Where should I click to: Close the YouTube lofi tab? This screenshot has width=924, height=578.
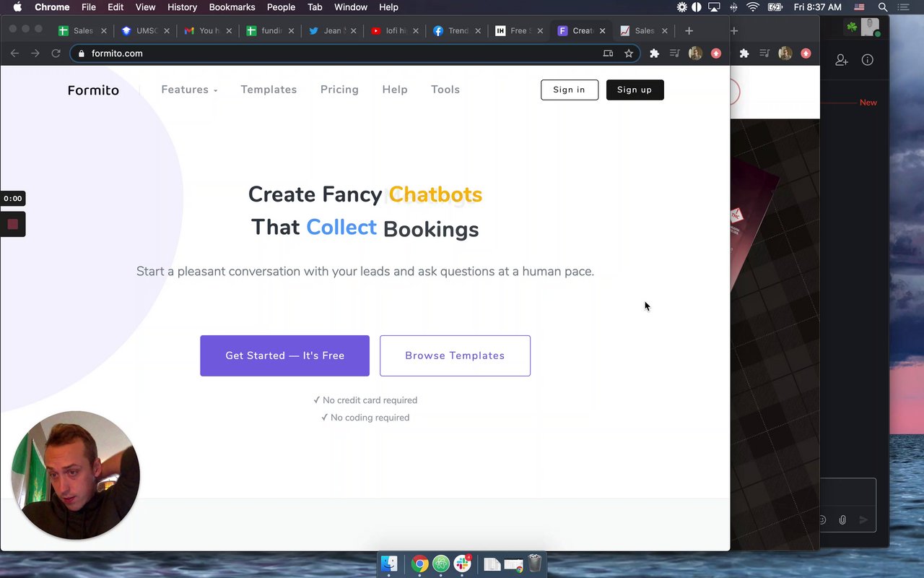pos(415,31)
